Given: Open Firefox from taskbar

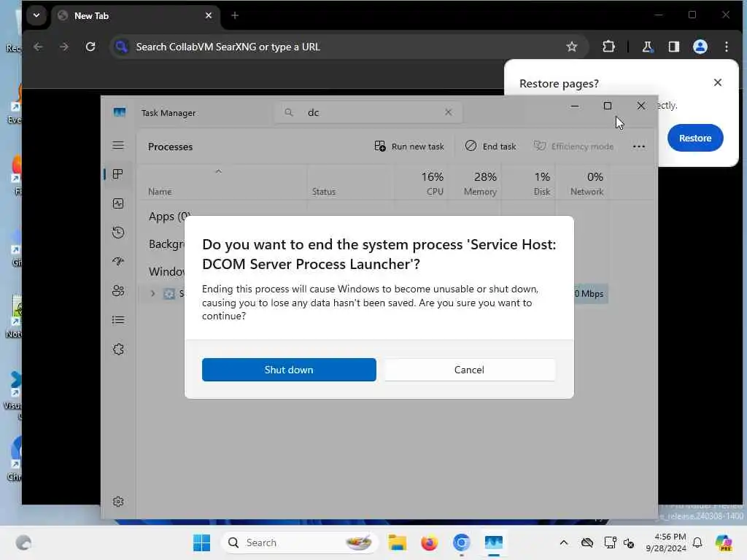Looking at the screenshot, I should 429,542.
